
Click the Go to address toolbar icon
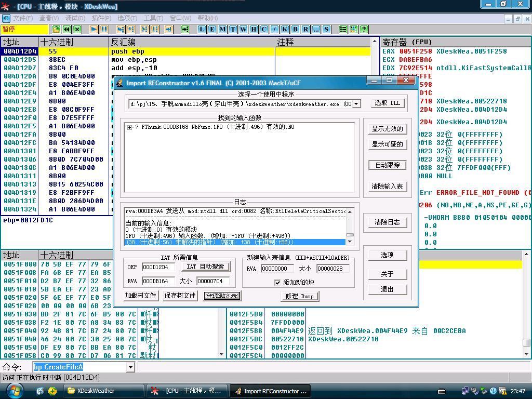pos(185,29)
